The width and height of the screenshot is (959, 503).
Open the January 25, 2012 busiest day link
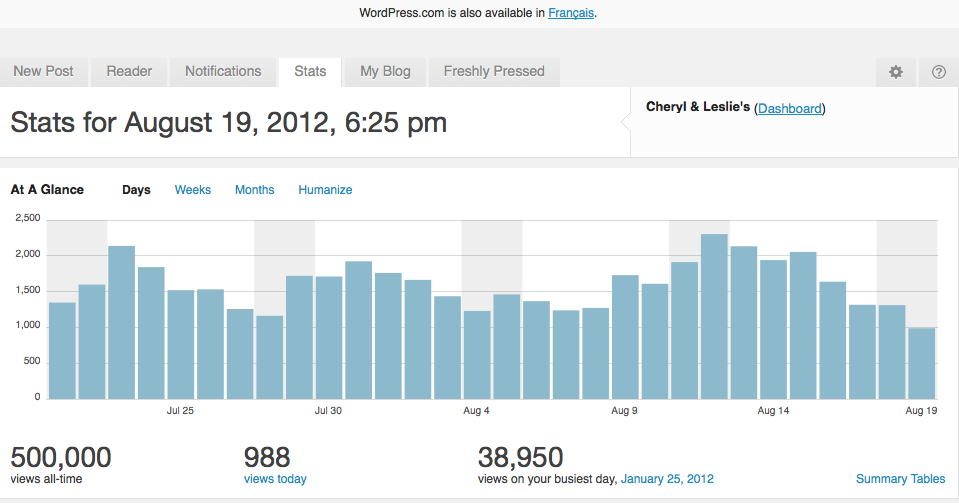tap(667, 479)
